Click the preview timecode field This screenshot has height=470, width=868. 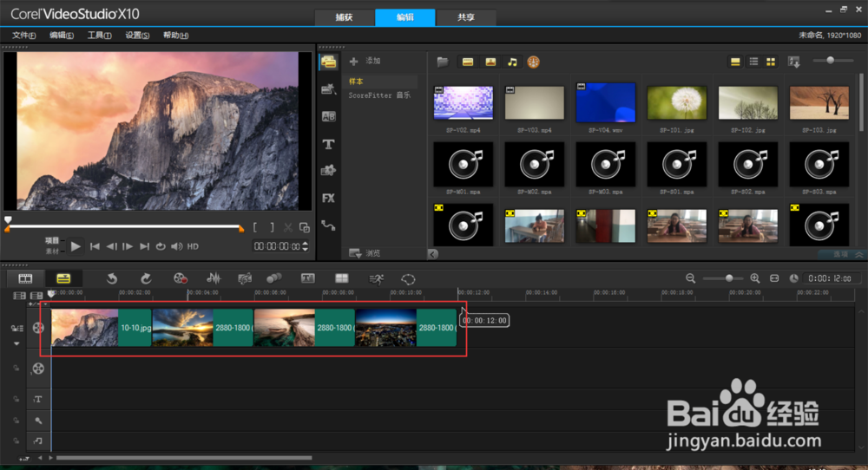(x=277, y=246)
